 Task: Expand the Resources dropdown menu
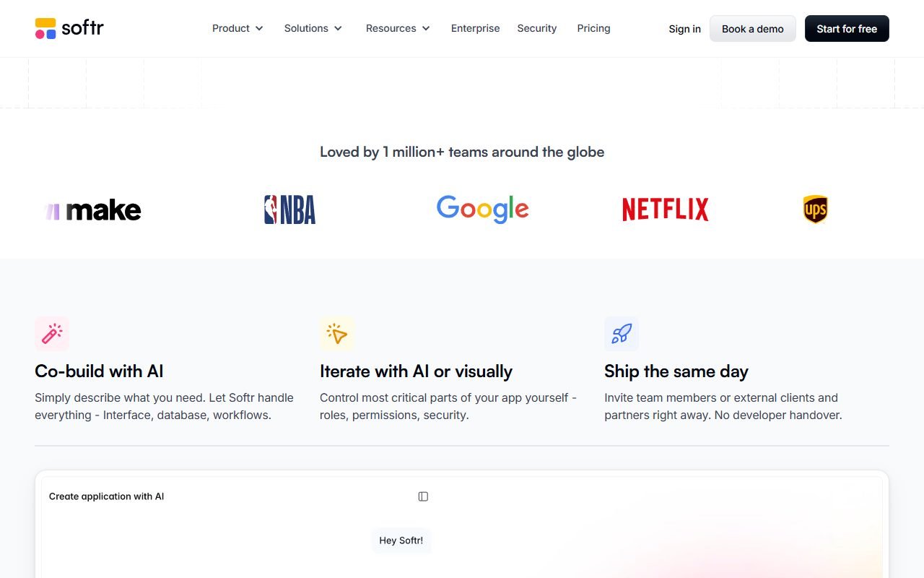pos(398,28)
